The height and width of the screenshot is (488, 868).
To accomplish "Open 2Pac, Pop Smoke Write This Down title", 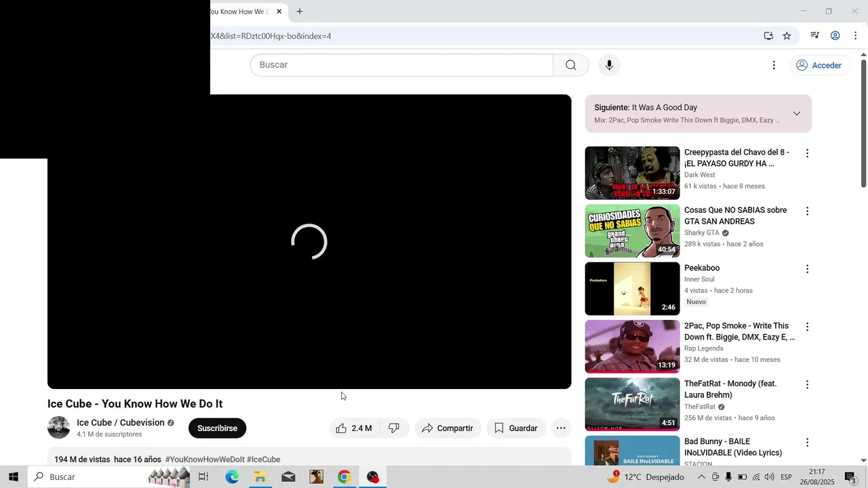I will pos(739,331).
